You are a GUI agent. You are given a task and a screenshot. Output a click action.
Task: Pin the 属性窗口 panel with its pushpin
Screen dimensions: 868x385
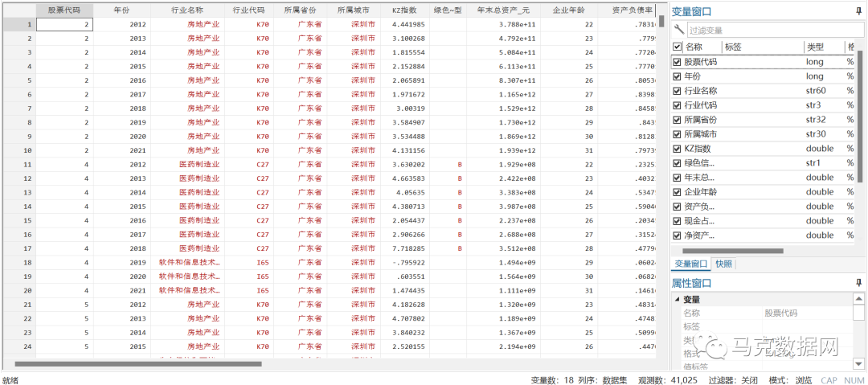[858, 283]
